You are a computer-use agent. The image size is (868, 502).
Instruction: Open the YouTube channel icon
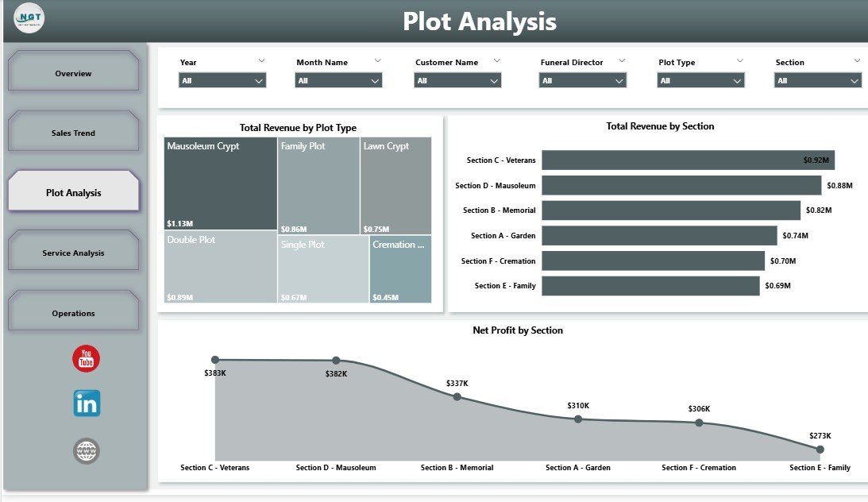[x=85, y=359]
